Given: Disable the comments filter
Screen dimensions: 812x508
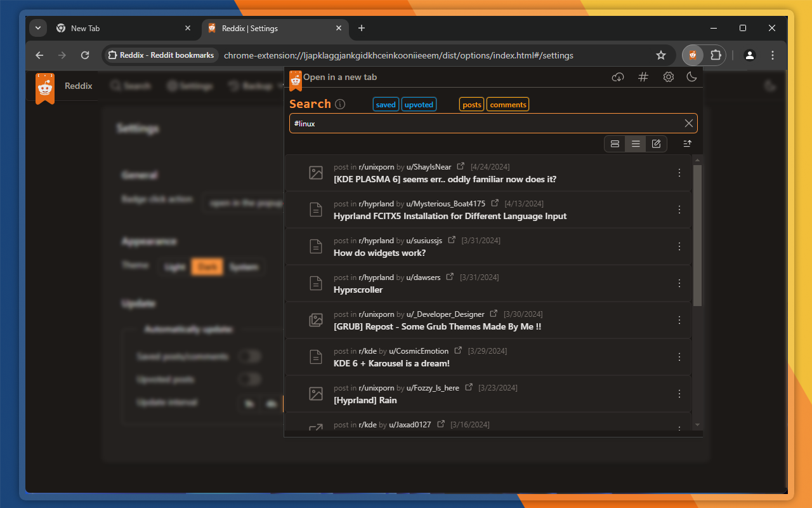Looking at the screenshot, I should click(x=507, y=104).
